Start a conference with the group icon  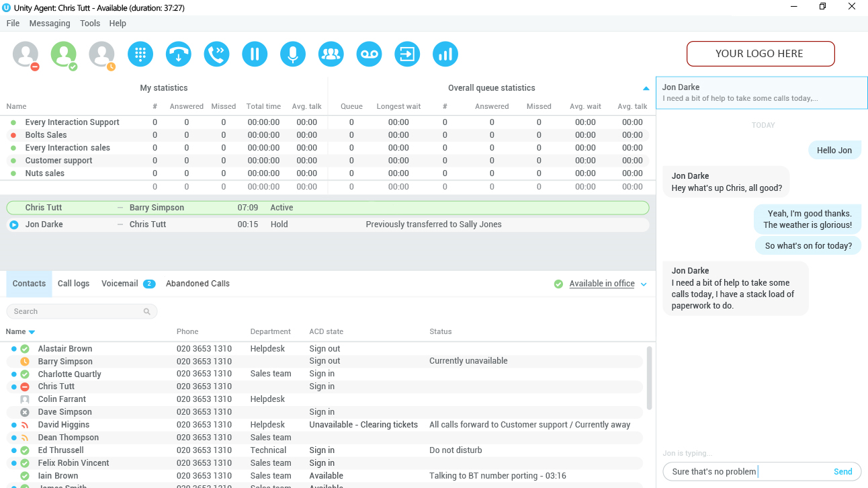331,54
